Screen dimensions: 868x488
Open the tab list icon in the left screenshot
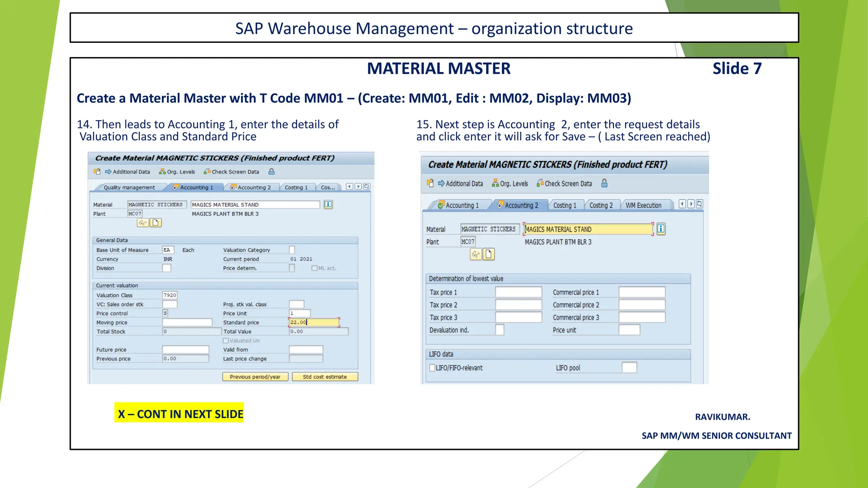click(367, 186)
